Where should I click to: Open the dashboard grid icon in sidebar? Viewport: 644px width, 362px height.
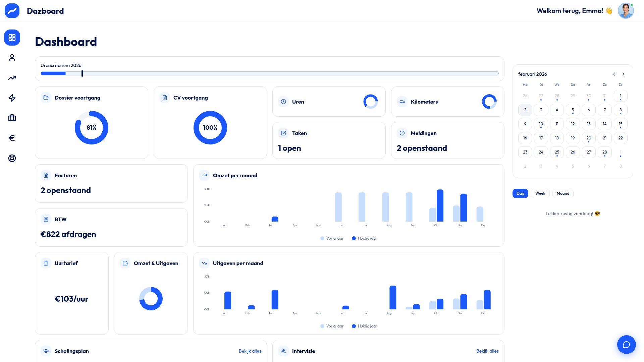pos(12,38)
